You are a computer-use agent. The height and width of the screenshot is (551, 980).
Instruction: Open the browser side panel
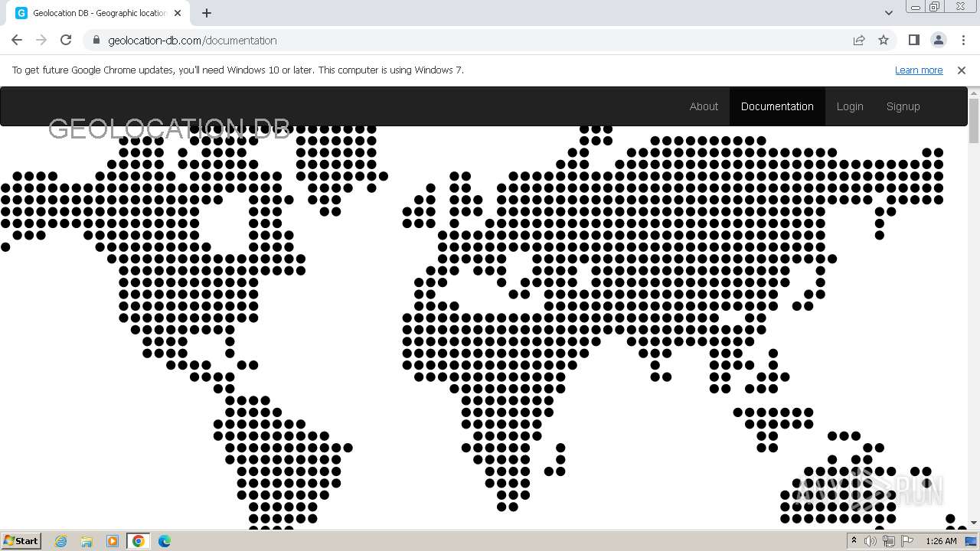click(x=913, y=40)
